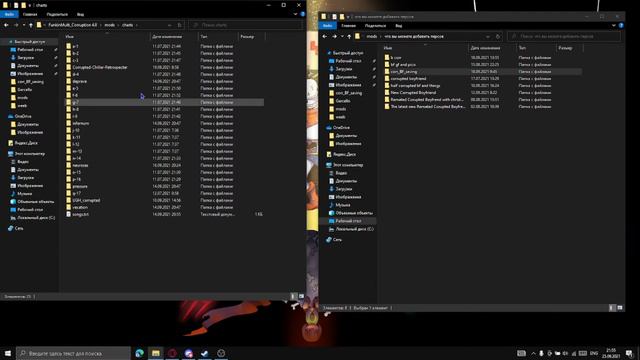Image resolution: width=640 pixels, height=360 pixels.
Task: Select corr_BF_saving folder in right file list
Action: tap(404, 71)
